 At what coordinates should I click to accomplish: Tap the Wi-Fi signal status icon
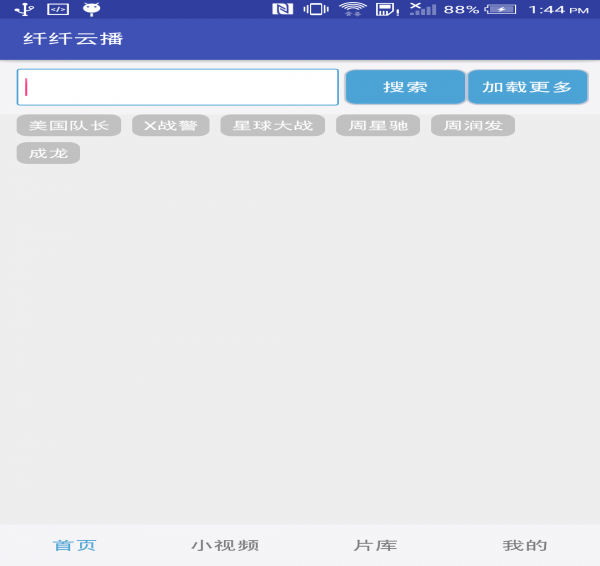pyautogui.click(x=353, y=9)
